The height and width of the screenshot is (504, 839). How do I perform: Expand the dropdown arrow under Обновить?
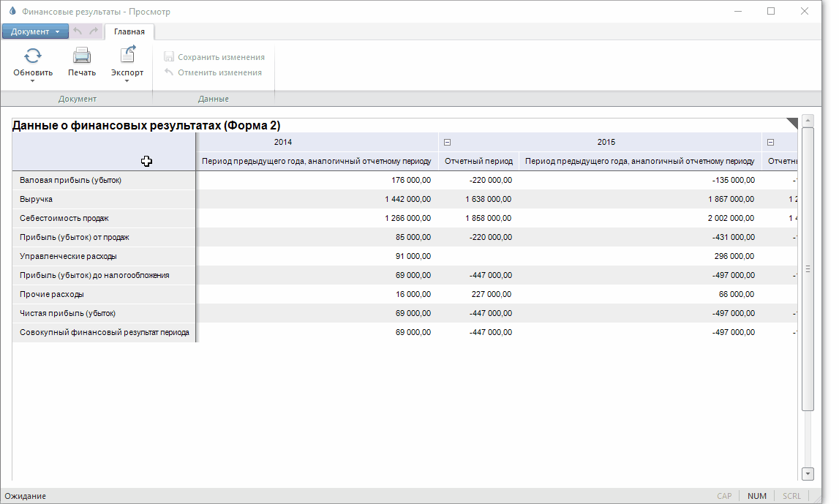(x=33, y=81)
